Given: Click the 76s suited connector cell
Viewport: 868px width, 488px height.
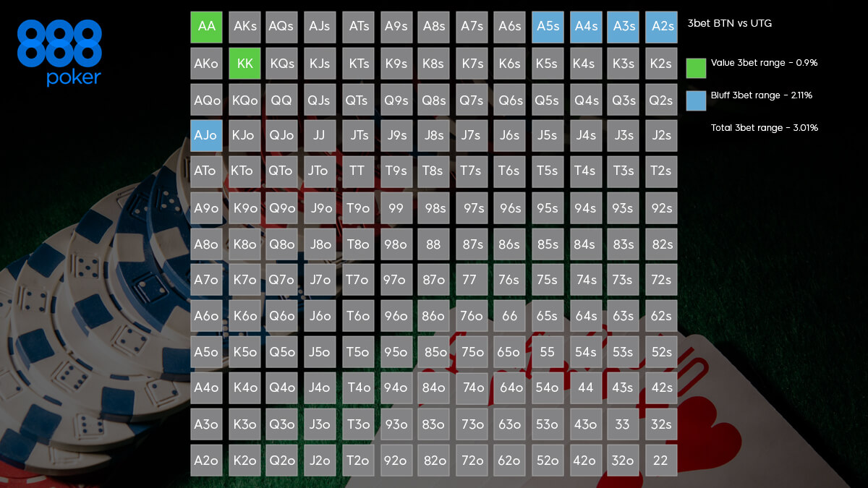Looking at the screenshot, I should (509, 280).
